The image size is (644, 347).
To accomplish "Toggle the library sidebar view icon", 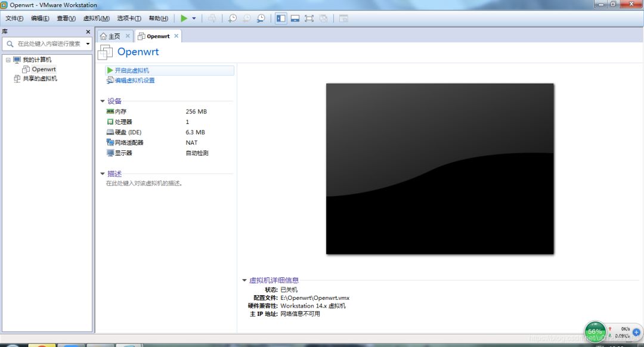I will pos(281,18).
